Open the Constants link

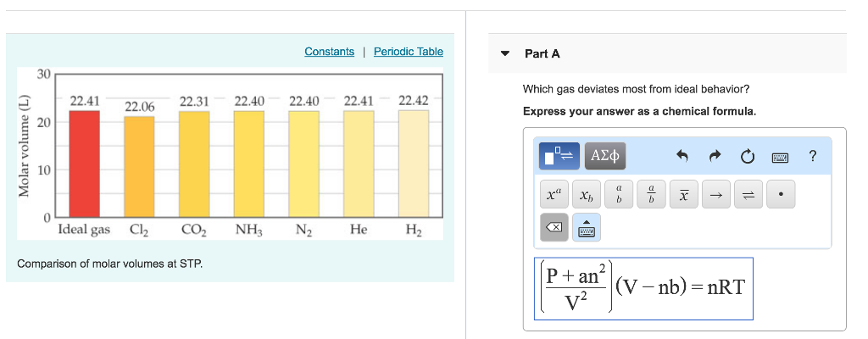point(329,52)
